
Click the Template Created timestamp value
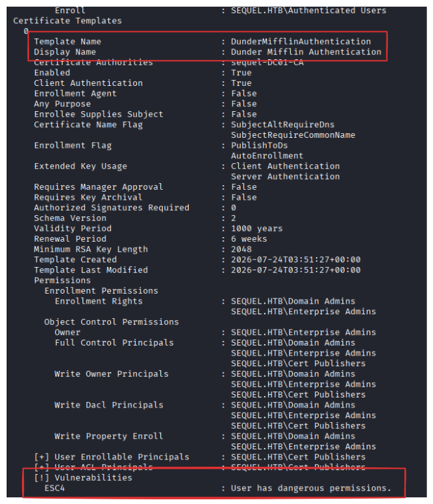(x=295, y=260)
